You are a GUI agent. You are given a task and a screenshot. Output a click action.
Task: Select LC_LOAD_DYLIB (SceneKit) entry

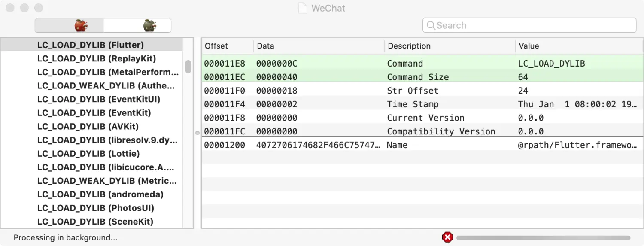pyautogui.click(x=95, y=222)
